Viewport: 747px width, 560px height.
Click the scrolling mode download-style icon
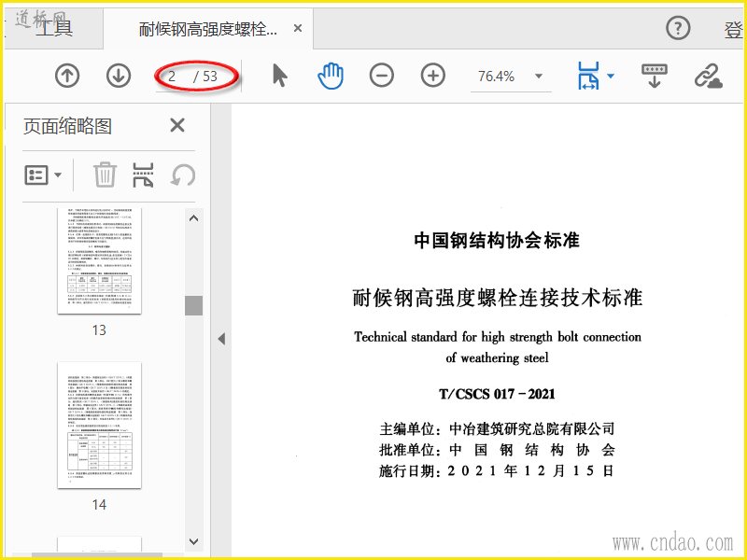click(x=655, y=76)
